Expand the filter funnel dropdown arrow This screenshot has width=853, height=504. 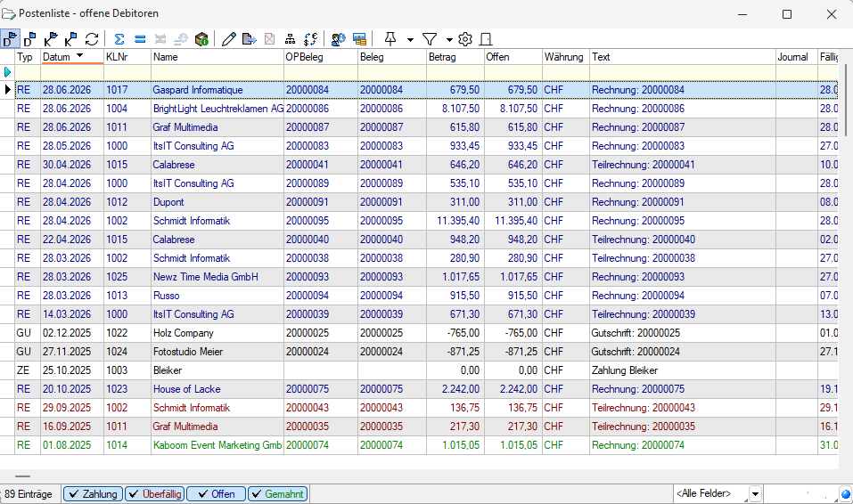[448, 40]
